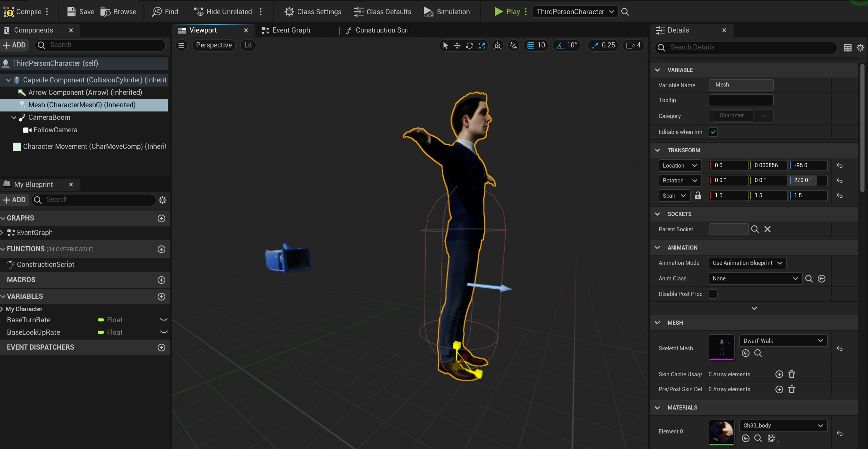Open Skeletal Mesh Dwarf_Walk dropdown
Viewport: 868px width, 449px height.
coord(783,341)
